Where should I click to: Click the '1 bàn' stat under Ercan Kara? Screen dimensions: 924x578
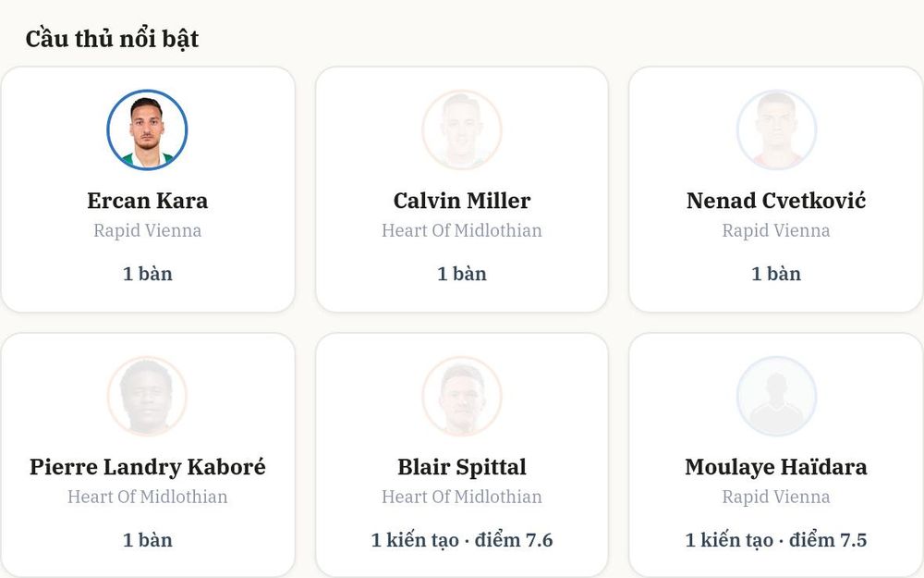tap(147, 274)
